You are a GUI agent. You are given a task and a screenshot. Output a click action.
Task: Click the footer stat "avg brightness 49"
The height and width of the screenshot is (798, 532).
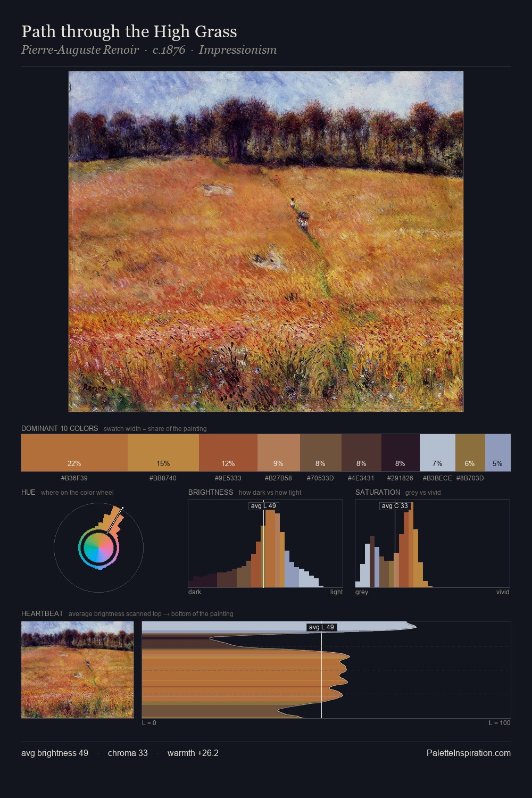[55, 753]
